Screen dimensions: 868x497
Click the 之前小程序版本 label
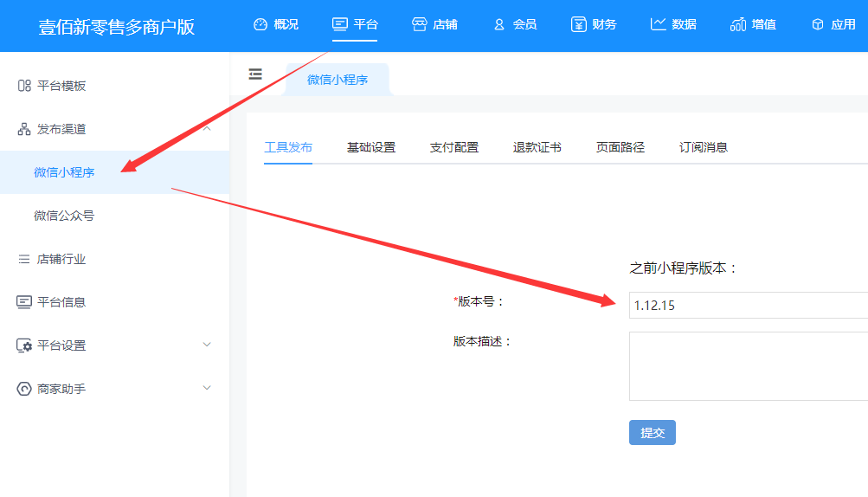(x=684, y=268)
